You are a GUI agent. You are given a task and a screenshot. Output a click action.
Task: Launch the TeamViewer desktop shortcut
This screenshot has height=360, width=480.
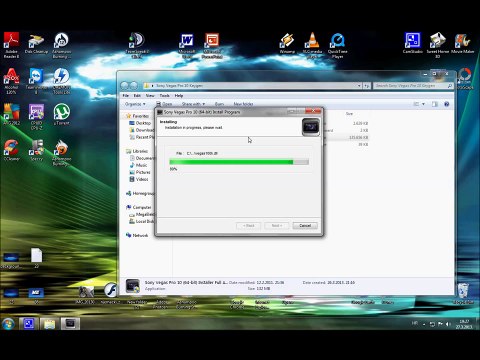click(x=36, y=81)
